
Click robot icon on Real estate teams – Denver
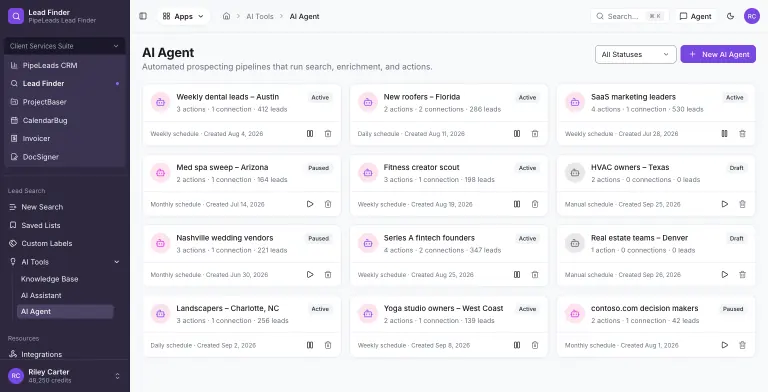[x=575, y=243]
